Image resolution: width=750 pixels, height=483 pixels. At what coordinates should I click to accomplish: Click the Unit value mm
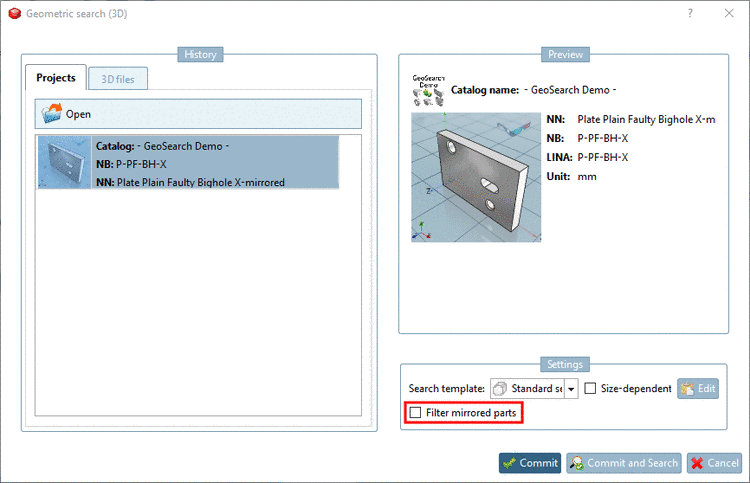pyautogui.click(x=587, y=176)
